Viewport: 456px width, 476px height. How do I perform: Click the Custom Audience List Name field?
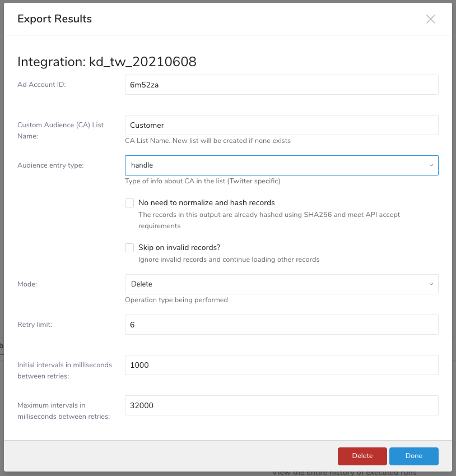tap(281, 125)
